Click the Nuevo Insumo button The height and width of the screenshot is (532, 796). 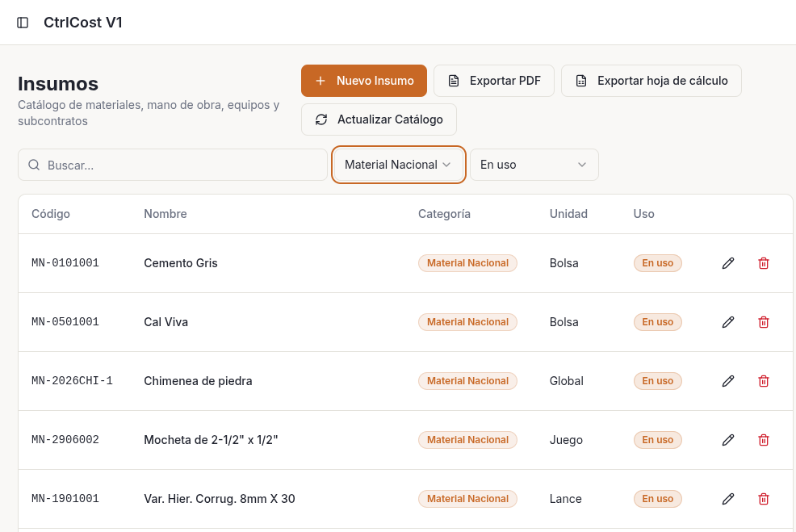(x=363, y=81)
